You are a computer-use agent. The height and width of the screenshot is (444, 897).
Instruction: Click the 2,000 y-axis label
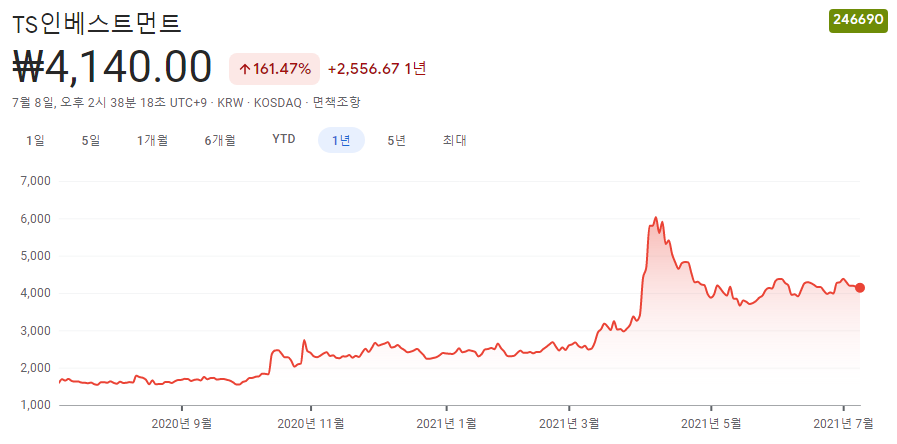[36, 368]
